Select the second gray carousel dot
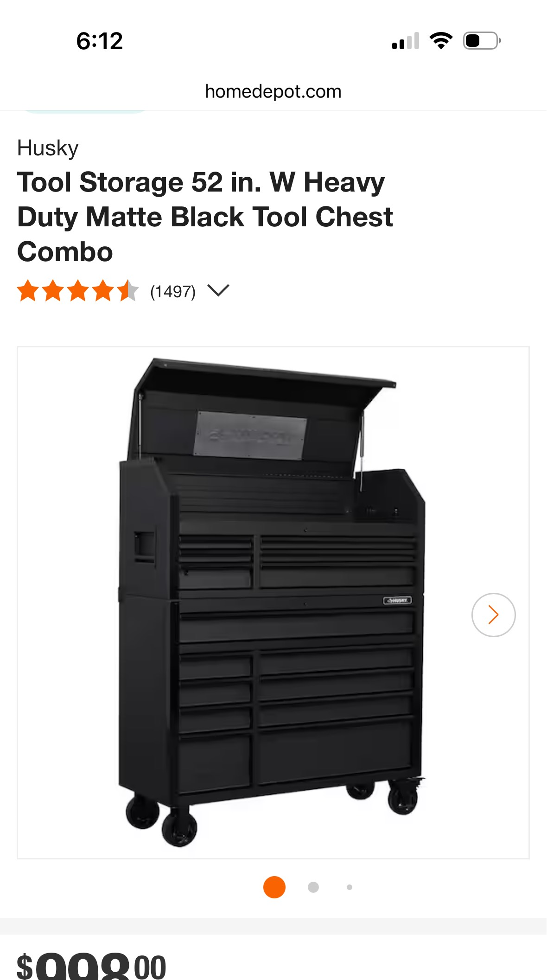 coord(313,887)
